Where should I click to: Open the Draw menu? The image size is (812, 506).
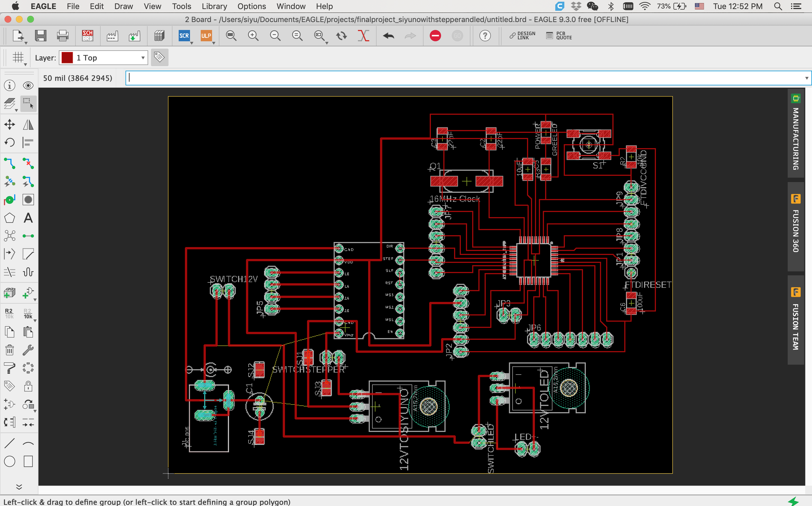(x=124, y=6)
